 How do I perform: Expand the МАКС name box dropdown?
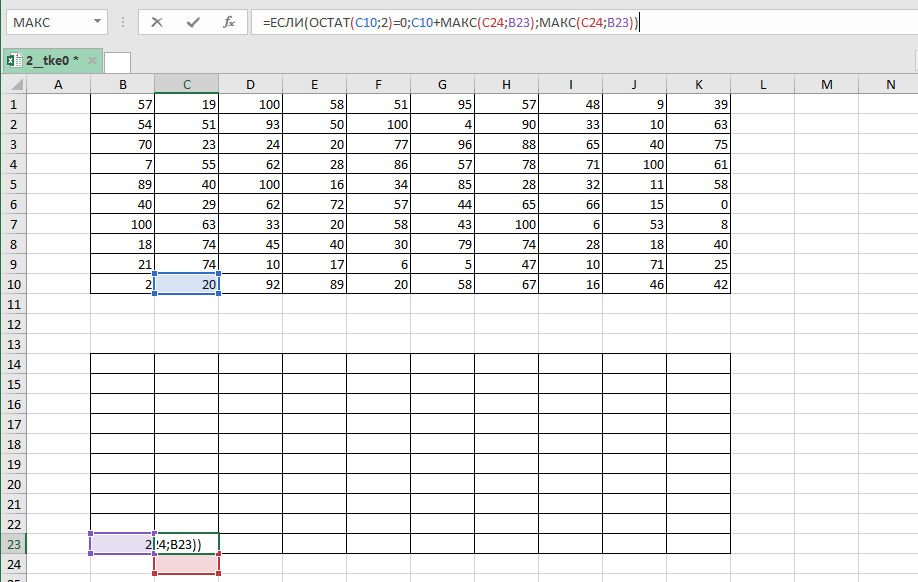97,22
